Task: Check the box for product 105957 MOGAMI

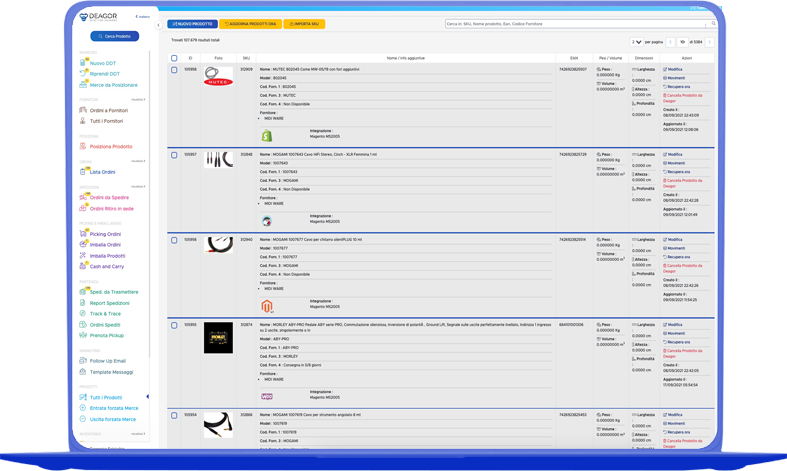Action: [x=174, y=155]
